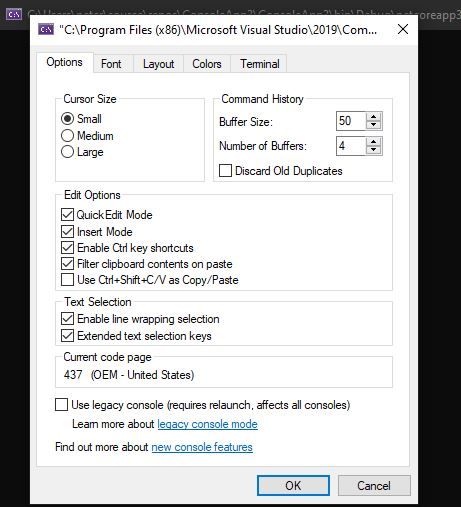Click the dialog title path text

218,30
